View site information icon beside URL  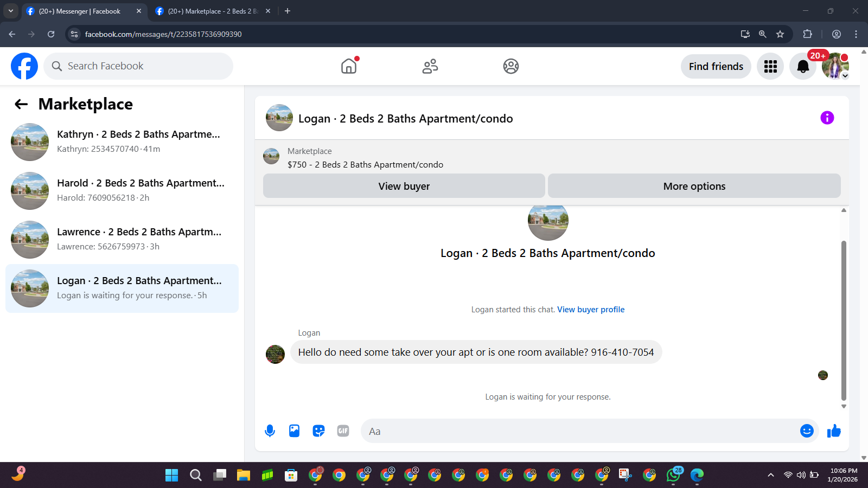tap(74, 34)
